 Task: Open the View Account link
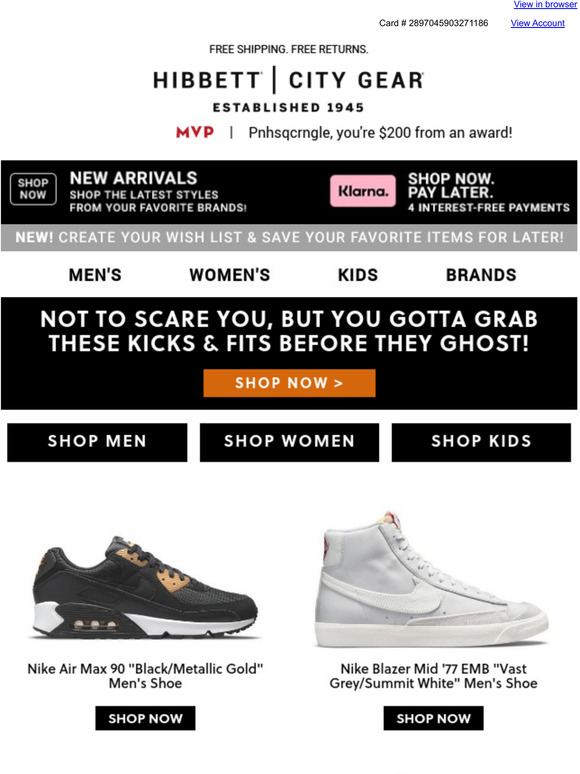click(x=538, y=23)
